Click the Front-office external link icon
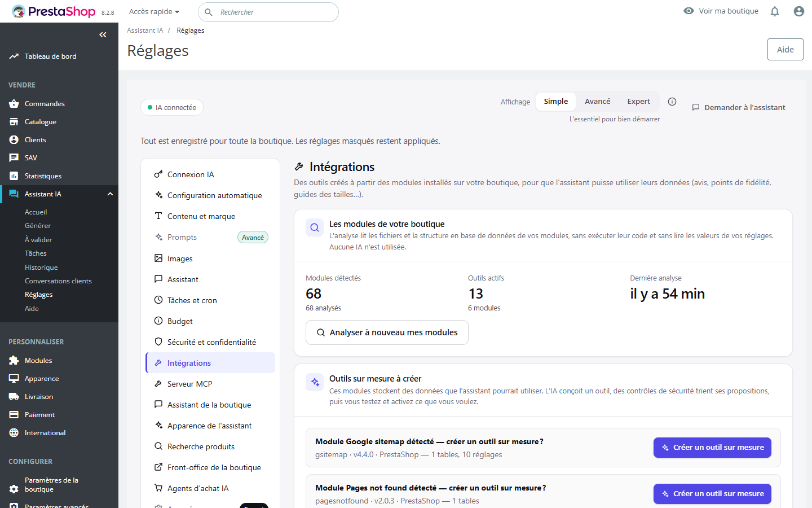The width and height of the screenshot is (812, 508). click(x=158, y=467)
